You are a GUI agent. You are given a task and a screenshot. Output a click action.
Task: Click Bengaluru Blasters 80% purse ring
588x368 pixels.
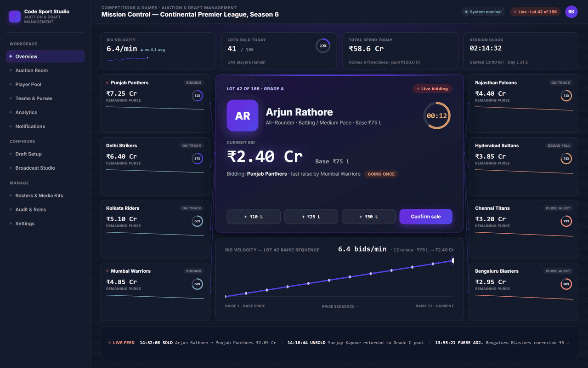(x=566, y=284)
